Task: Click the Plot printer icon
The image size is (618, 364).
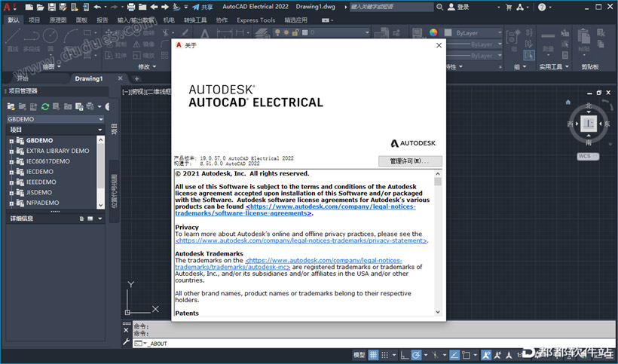Action: pyautogui.click(x=131, y=7)
